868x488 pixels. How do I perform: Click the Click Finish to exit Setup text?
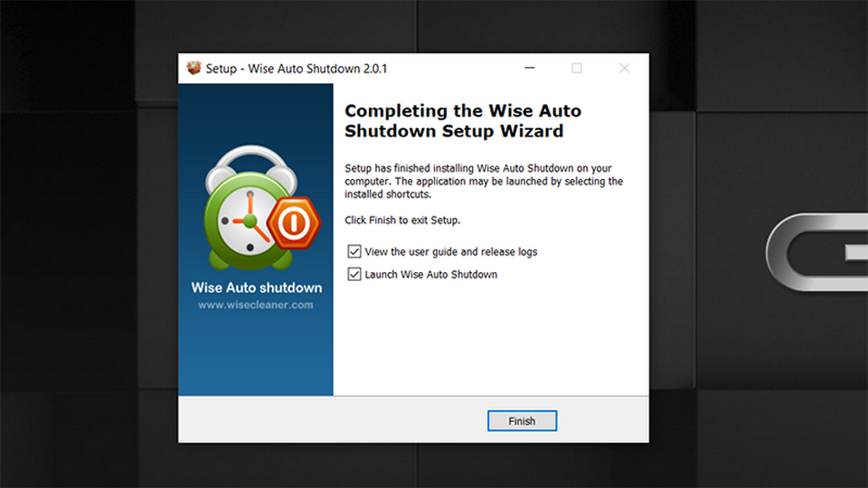click(x=402, y=220)
